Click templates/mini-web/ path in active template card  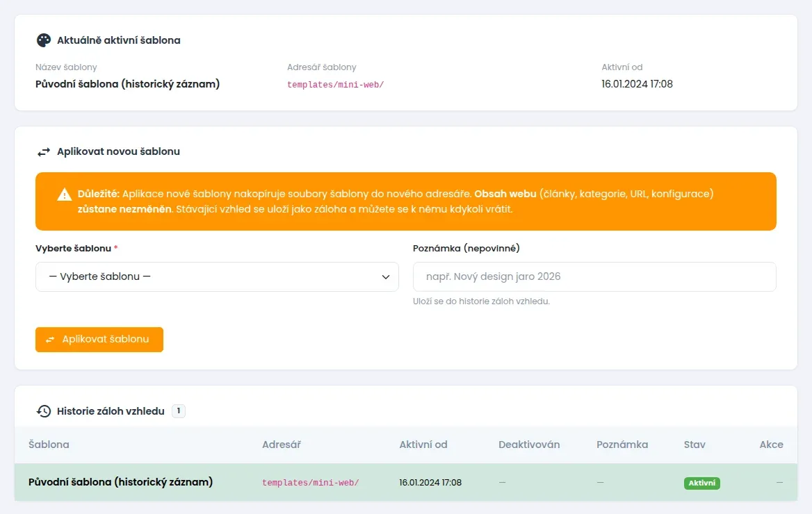[336, 85]
